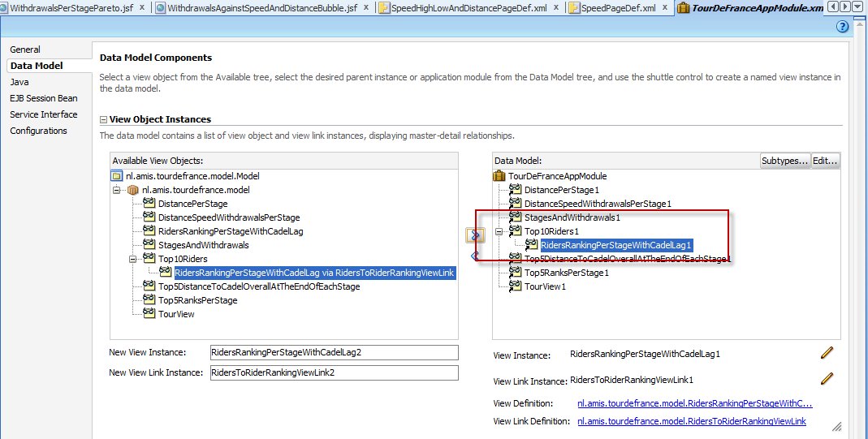Viewport: 868px width, 439px height.
Task: Open the View Link Definition hyperlink
Action: tap(691, 421)
